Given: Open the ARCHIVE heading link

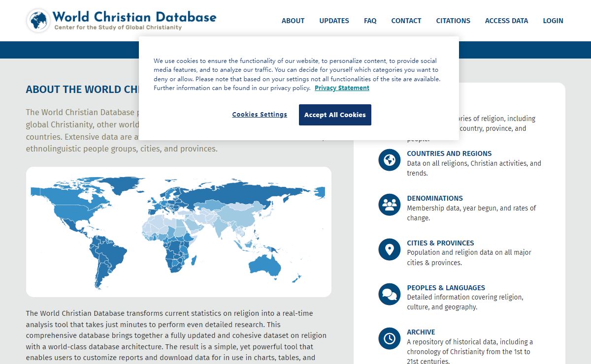Looking at the screenshot, I should [421, 332].
